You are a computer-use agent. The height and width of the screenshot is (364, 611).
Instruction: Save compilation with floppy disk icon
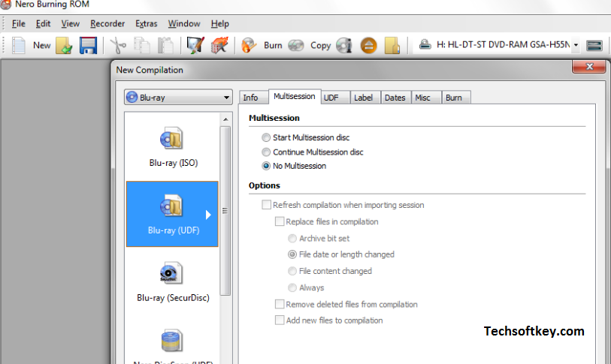click(x=88, y=46)
